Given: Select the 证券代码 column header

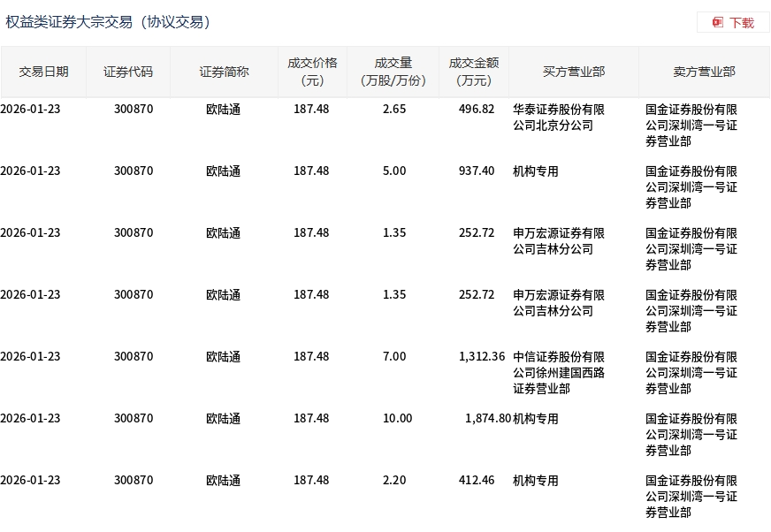Looking at the screenshot, I should point(128,72).
